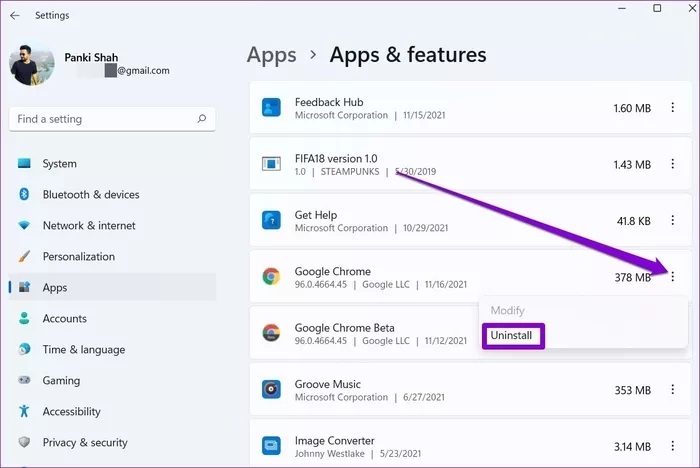Click the back arrow in Settings header
The image size is (700, 468).
click(x=15, y=15)
